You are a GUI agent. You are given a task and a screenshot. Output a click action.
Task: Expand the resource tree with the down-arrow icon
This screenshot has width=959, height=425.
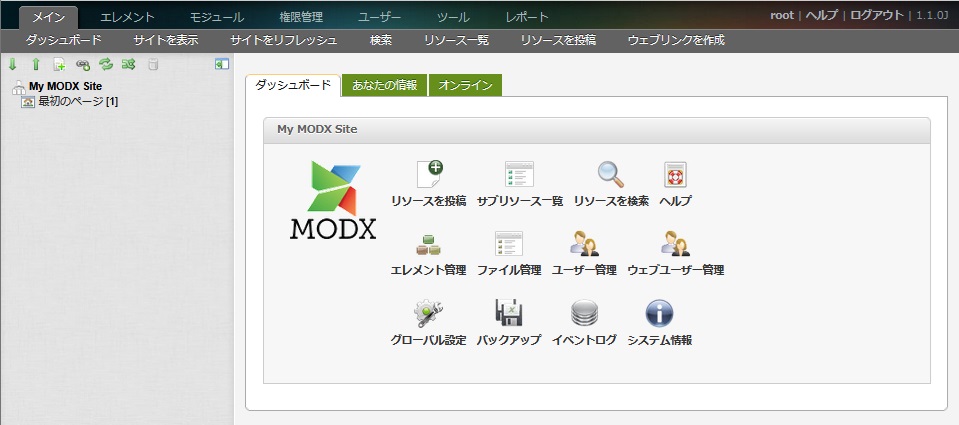12,64
